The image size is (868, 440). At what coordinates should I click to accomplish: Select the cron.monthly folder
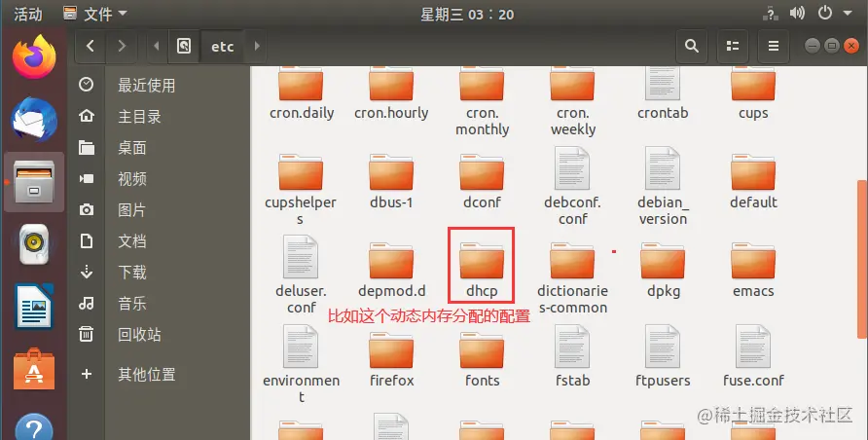point(482,102)
